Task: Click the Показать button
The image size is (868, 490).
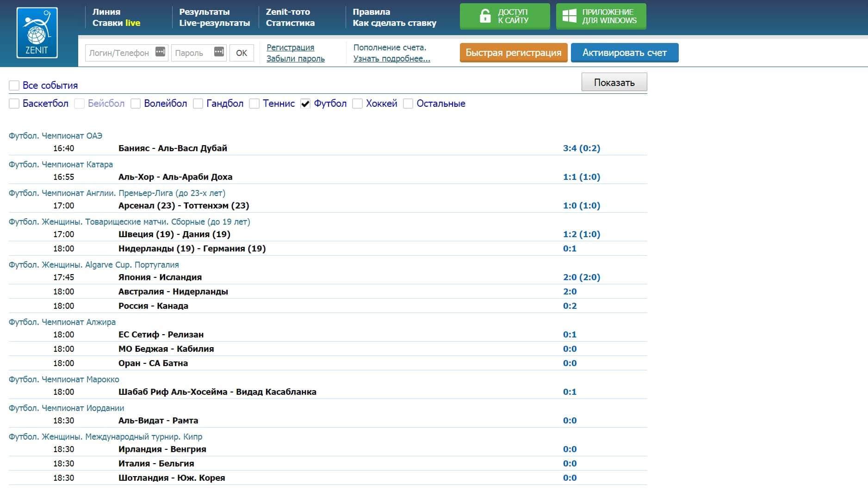Action: pyautogui.click(x=614, y=82)
